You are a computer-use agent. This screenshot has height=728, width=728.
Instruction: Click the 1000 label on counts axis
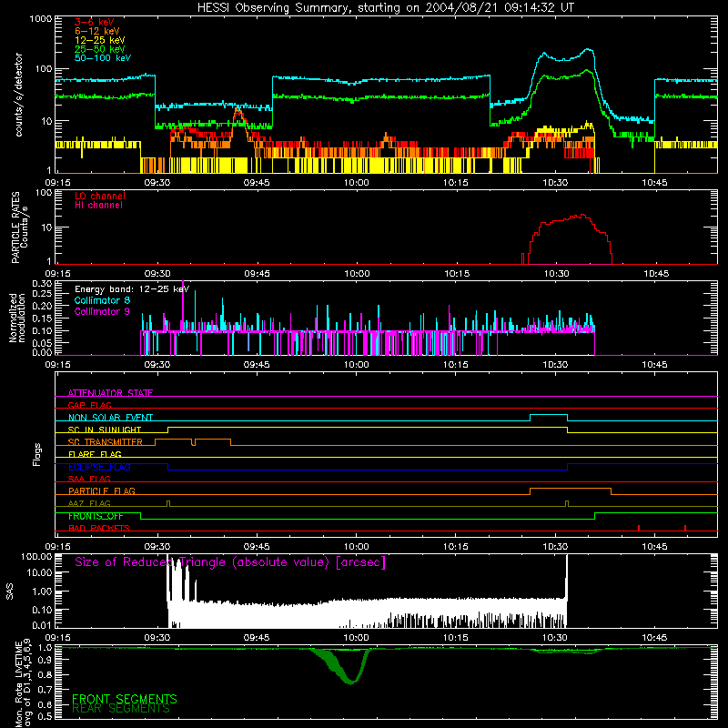point(40,19)
